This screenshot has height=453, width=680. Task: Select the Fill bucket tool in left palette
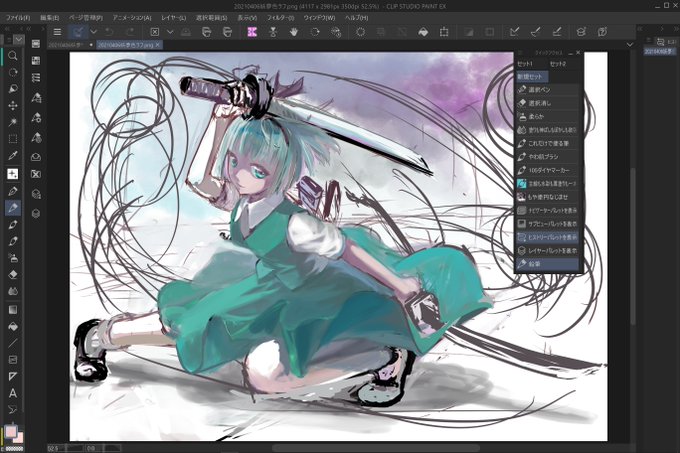coord(13,326)
